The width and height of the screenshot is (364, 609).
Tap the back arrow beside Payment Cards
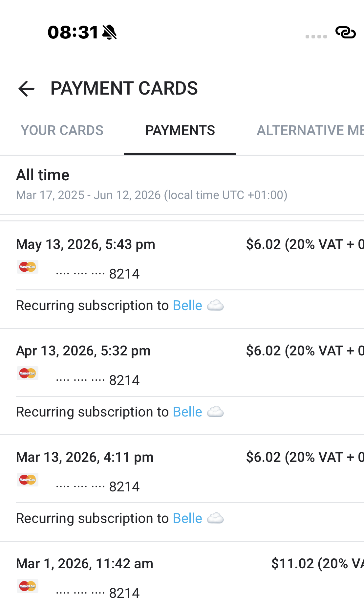(27, 89)
